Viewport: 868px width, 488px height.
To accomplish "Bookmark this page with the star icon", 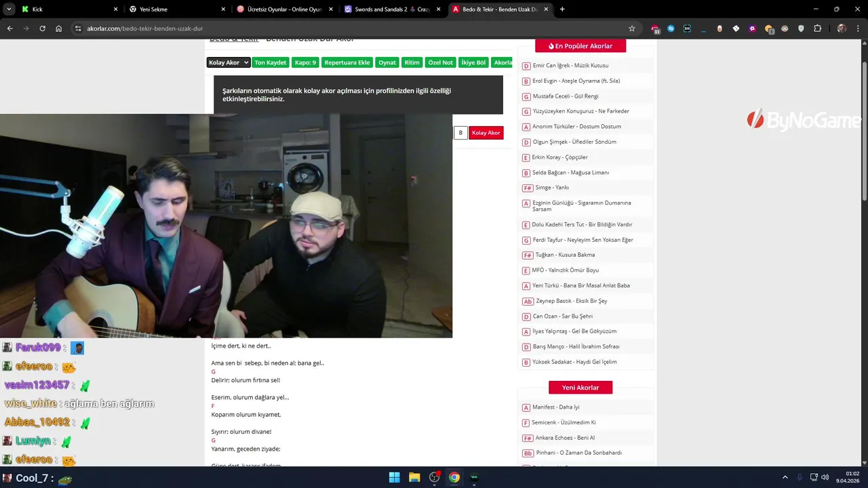I will (631, 28).
